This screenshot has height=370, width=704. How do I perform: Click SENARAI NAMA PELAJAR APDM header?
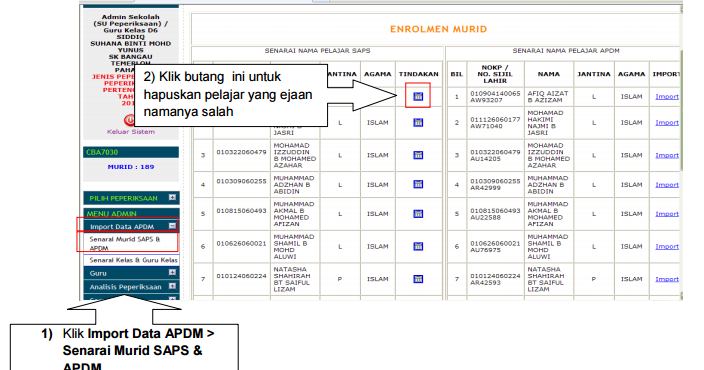566,51
